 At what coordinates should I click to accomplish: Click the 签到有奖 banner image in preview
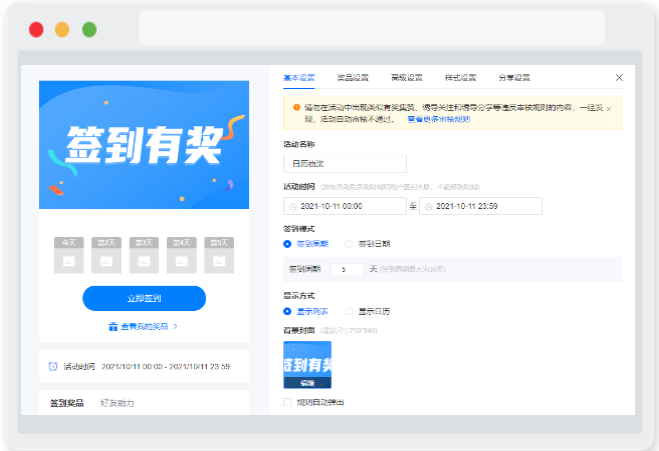(x=144, y=145)
